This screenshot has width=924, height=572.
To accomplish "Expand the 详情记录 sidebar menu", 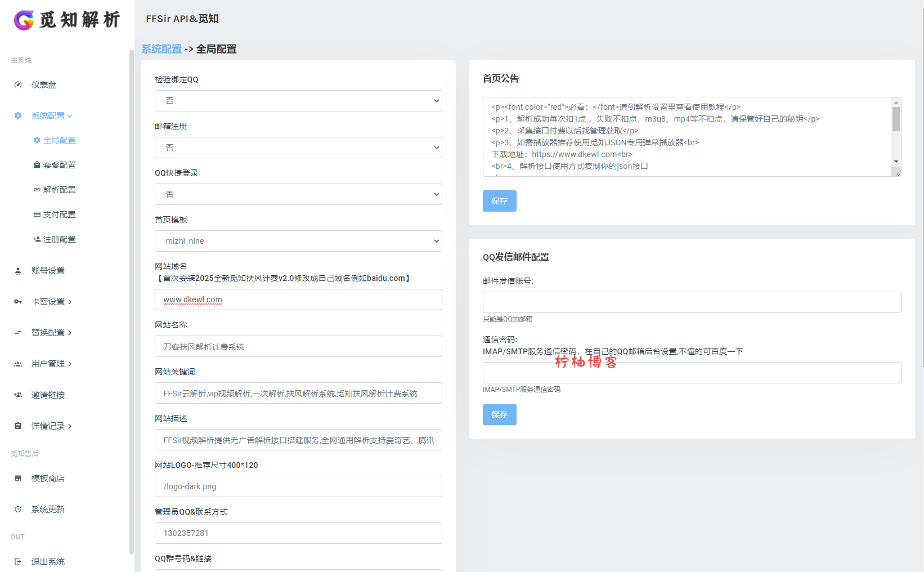I will pos(51,426).
